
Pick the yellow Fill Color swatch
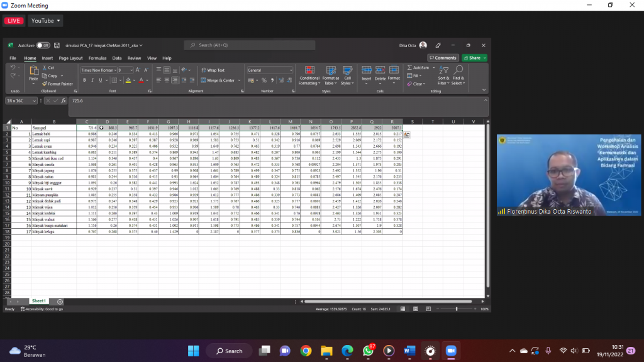pos(128,80)
